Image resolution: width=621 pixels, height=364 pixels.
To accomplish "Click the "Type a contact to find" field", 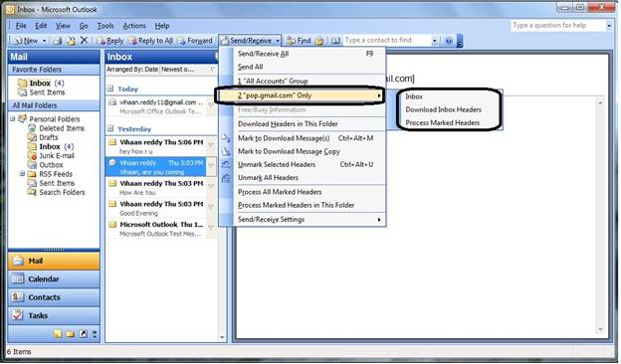I will pos(387,41).
